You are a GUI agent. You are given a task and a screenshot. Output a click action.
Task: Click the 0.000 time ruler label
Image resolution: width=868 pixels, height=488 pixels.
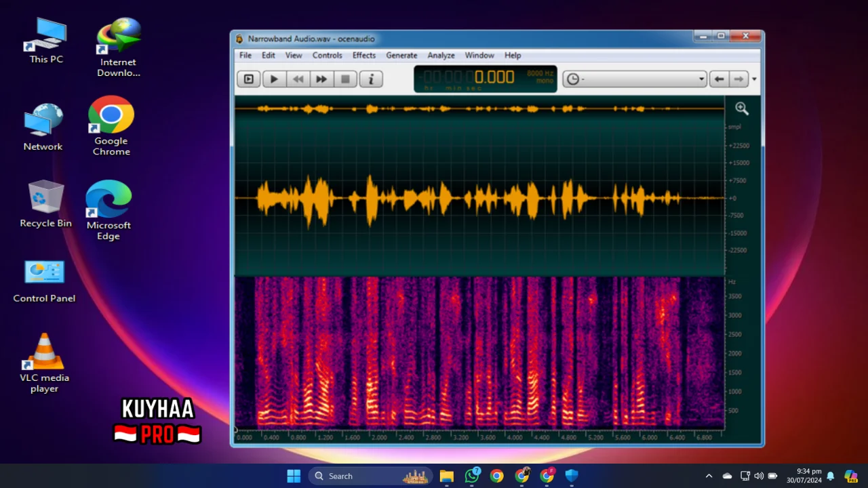[x=244, y=437]
